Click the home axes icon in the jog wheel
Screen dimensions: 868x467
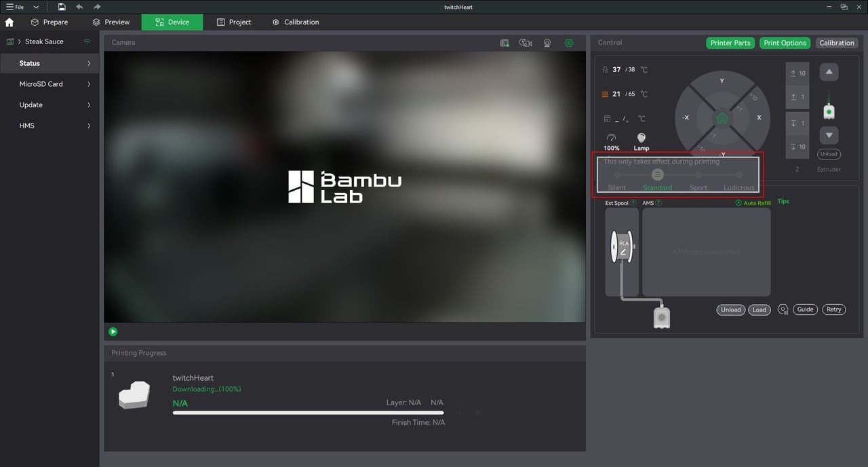(x=722, y=118)
